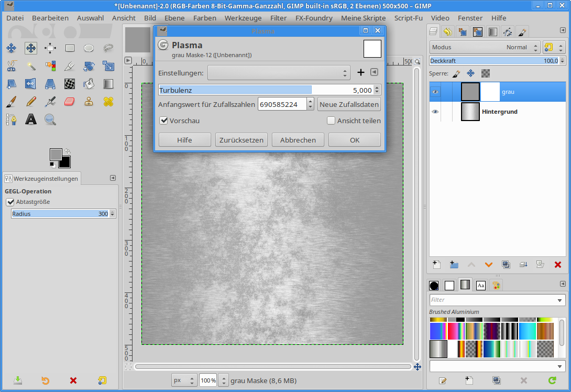Select the Scale tool

point(108,66)
